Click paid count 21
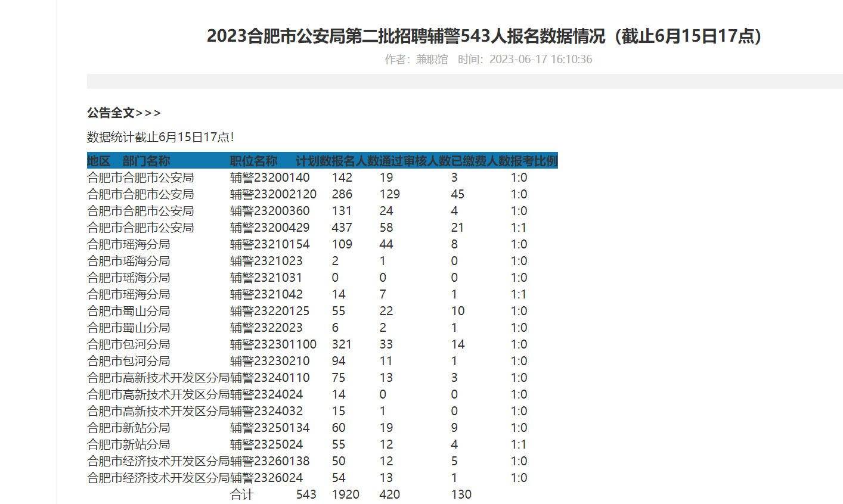Screen dimensions: 843x504 click(458, 228)
